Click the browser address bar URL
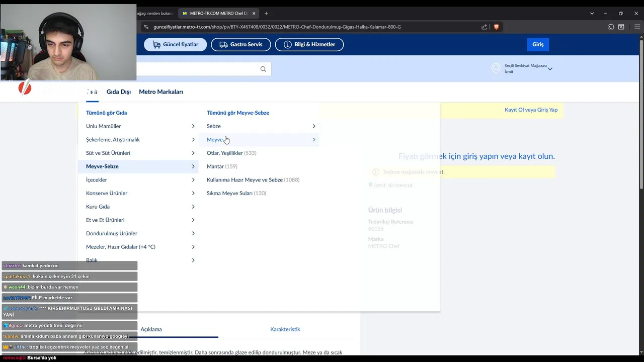The height and width of the screenshot is (362, 644). (277, 27)
